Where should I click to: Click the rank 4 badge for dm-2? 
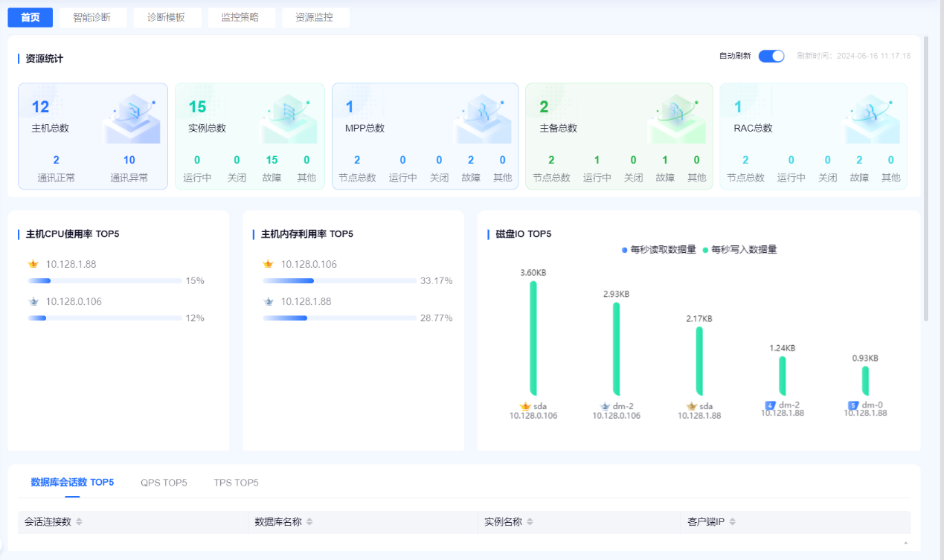[x=771, y=405]
